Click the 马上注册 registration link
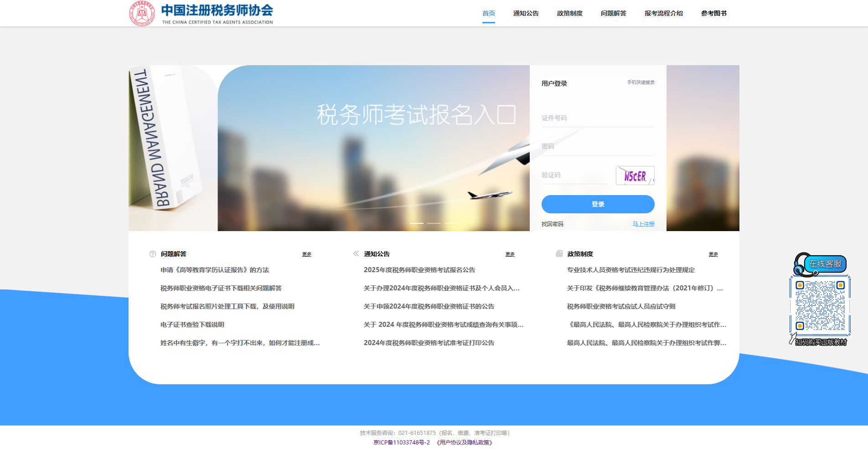Viewport: 868px width, 449px height. click(643, 224)
